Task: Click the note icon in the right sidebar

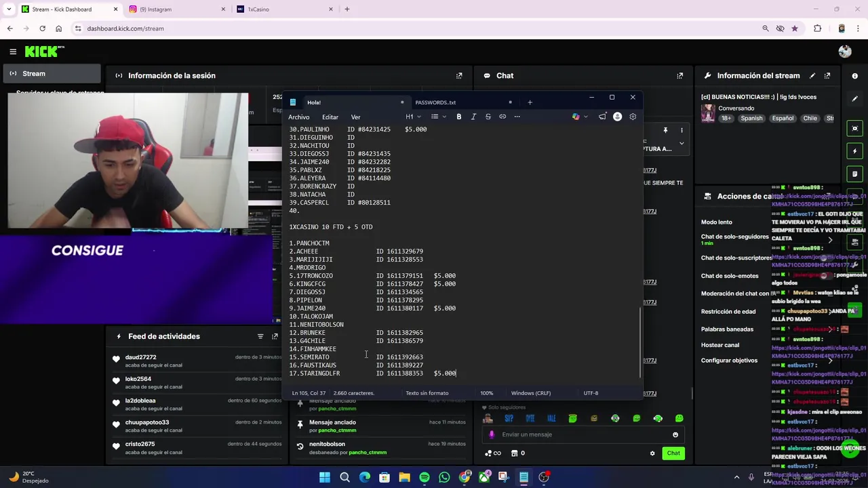Action: pos(854,174)
